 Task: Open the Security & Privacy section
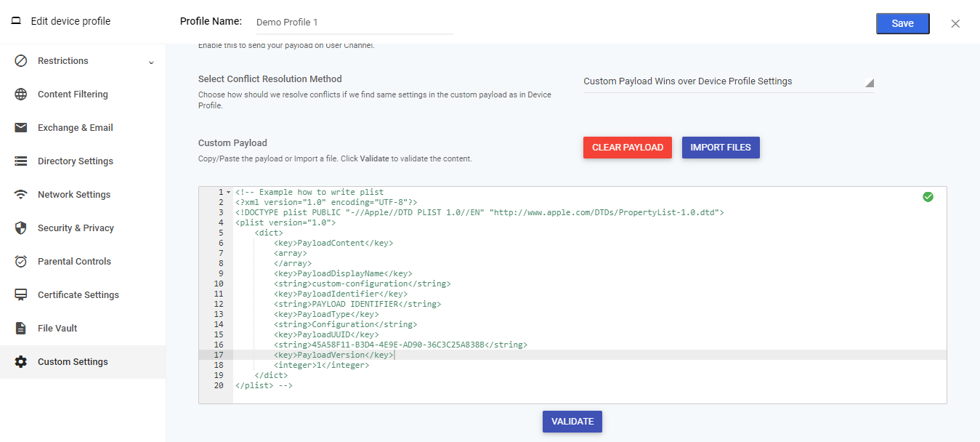tap(76, 228)
